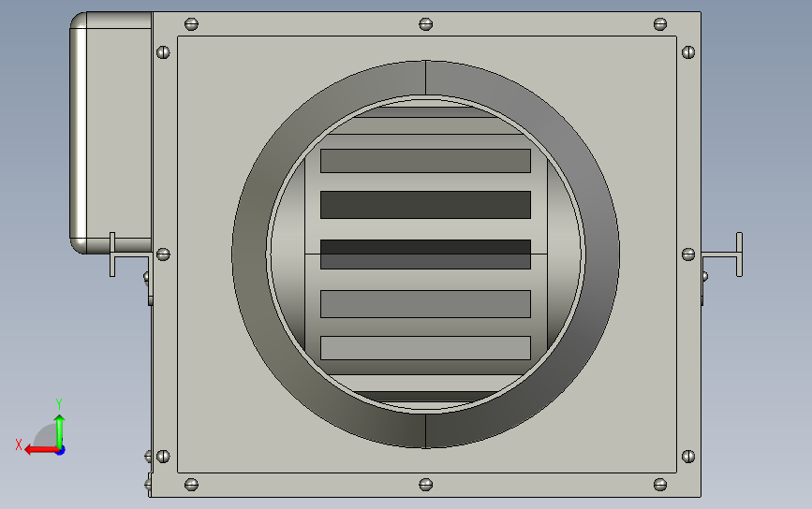This screenshot has height=509, width=812.
Task: Select the lowest rectangular impeller blade slot
Action: coord(426,348)
